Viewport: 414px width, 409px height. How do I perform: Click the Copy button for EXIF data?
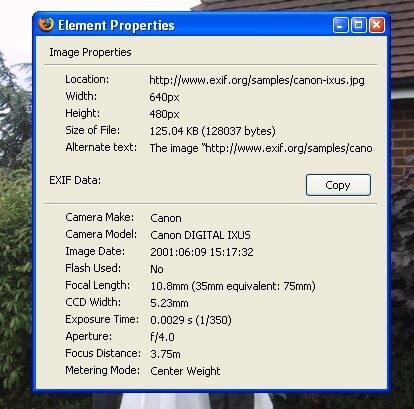tap(338, 185)
